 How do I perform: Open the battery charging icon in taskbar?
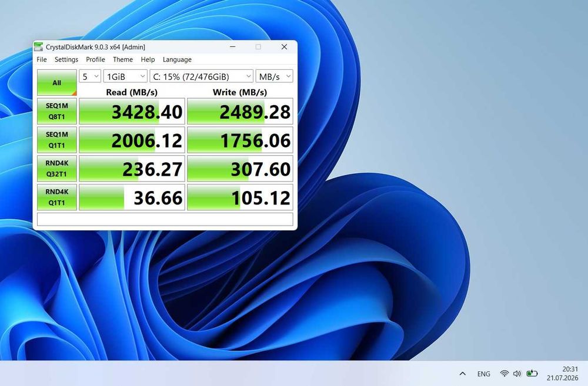532,373
